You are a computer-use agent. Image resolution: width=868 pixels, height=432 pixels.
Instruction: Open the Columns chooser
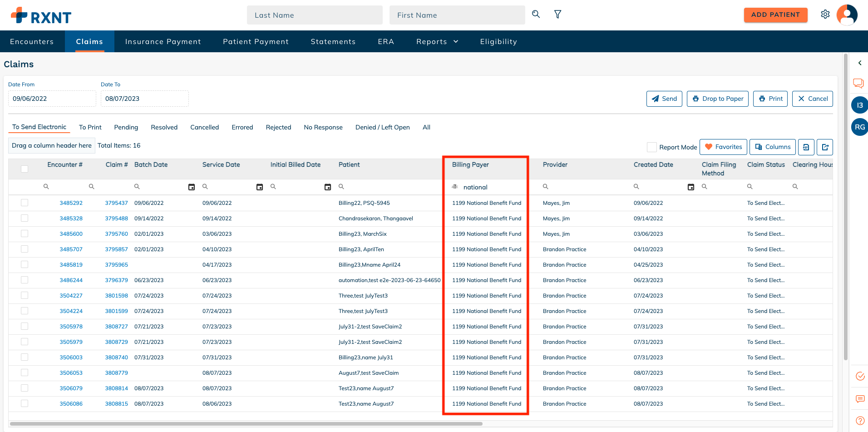click(772, 147)
